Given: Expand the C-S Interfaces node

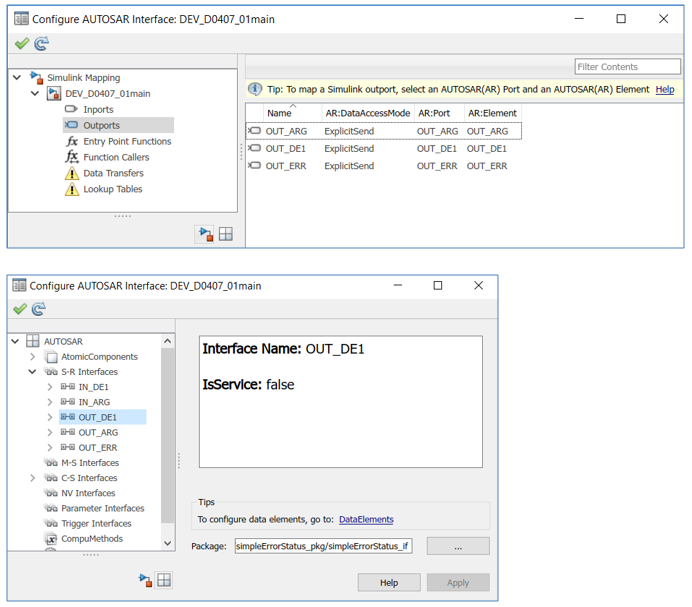Looking at the screenshot, I should pyautogui.click(x=32, y=478).
